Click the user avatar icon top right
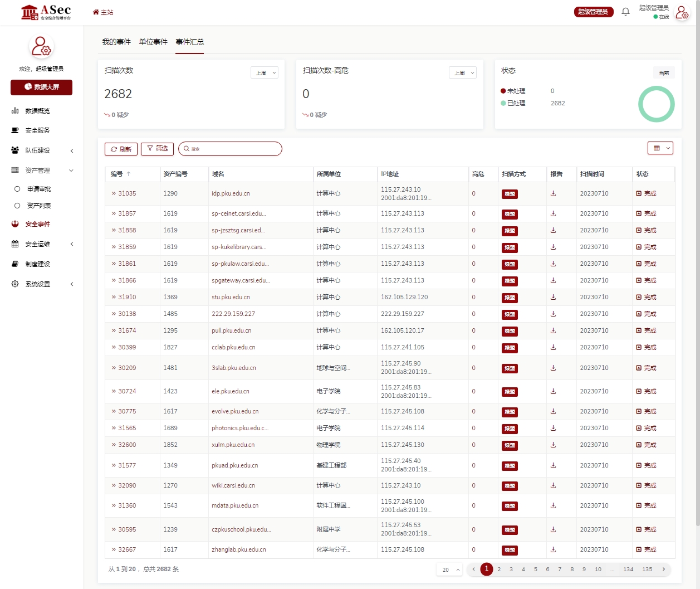 (x=682, y=12)
